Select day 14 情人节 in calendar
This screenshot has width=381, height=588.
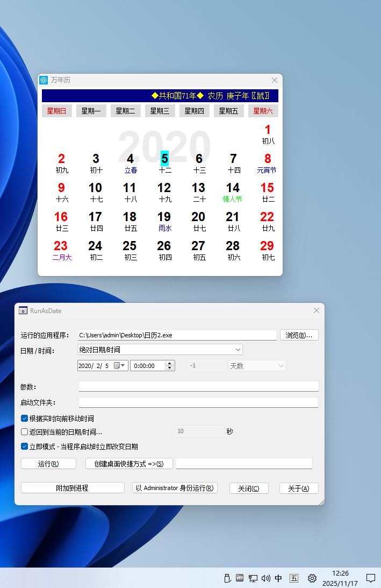pyautogui.click(x=233, y=192)
